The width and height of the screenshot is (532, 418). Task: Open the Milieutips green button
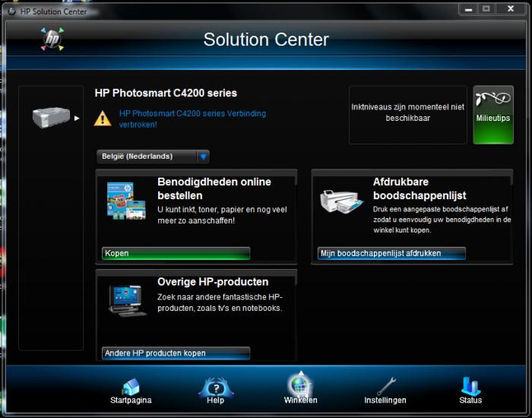pos(493,115)
